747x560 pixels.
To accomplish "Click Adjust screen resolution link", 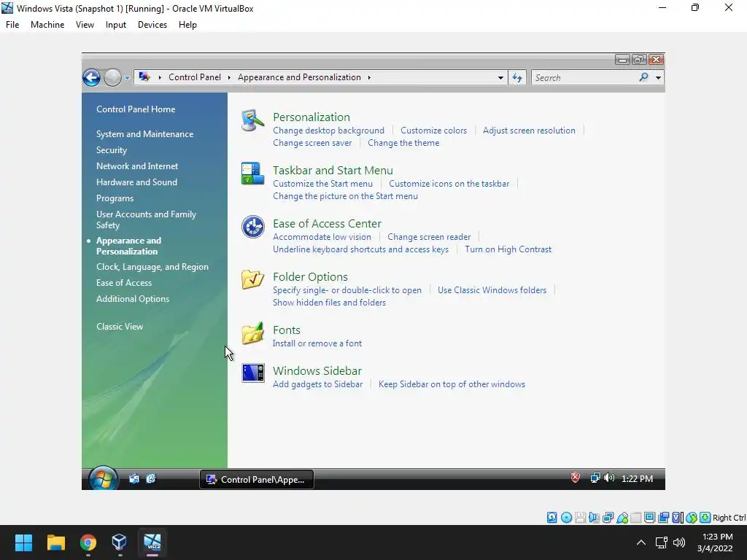I will [x=529, y=131].
